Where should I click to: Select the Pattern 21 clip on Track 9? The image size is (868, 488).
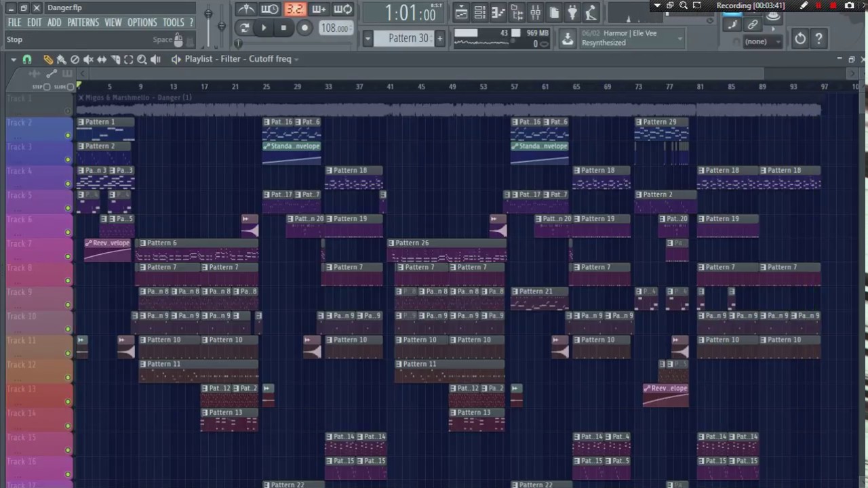click(539, 298)
